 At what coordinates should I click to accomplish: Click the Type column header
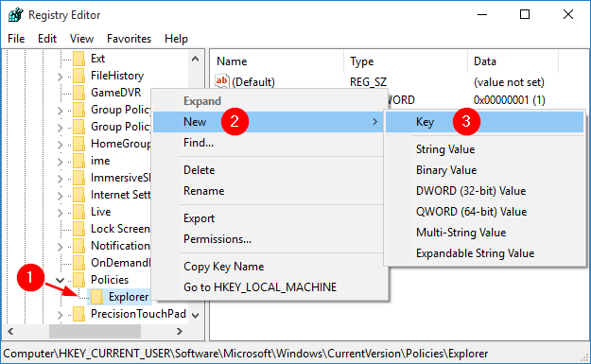tap(406, 61)
